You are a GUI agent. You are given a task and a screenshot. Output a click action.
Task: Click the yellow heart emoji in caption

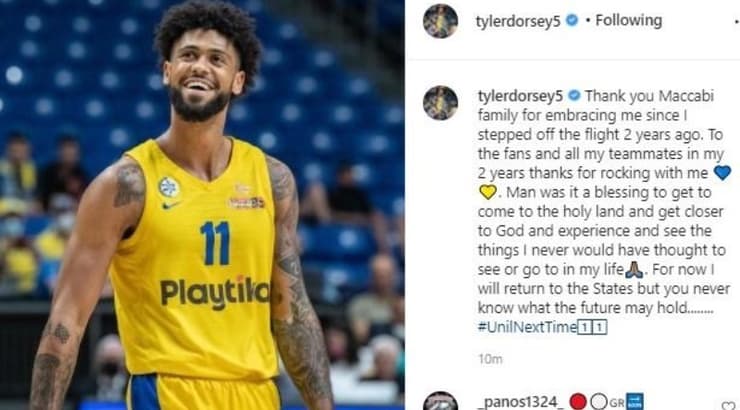[x=488, y=192]
